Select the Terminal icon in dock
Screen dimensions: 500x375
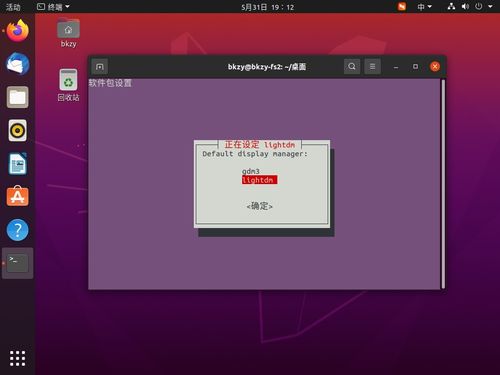tap(18, 263)
